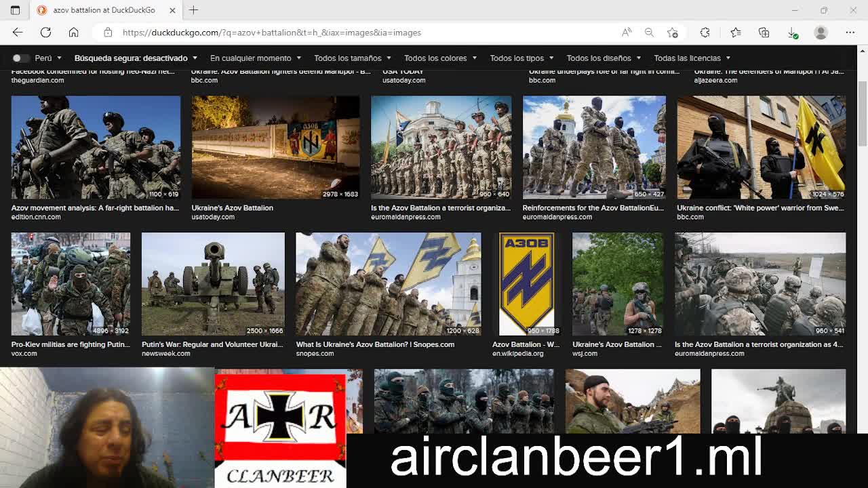This screenshot has width=868, height=488.
Task: Click the snopes.com source text
Action: (315, 354)
